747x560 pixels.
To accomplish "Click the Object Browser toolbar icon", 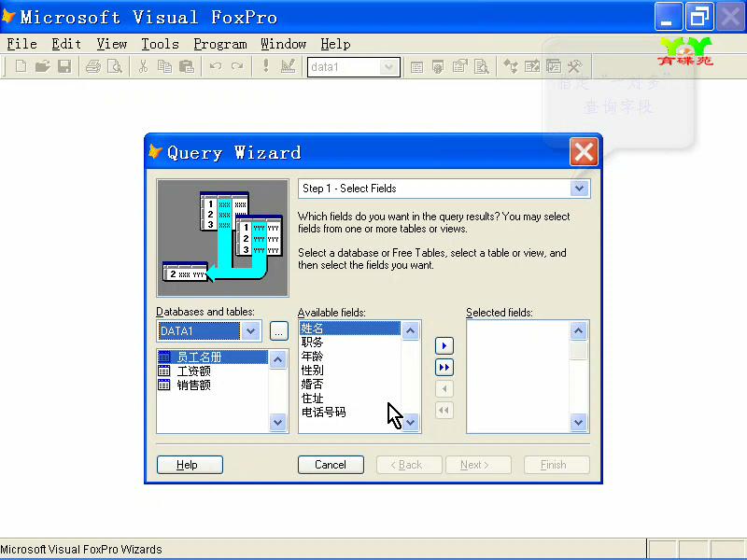I will 532,66.
